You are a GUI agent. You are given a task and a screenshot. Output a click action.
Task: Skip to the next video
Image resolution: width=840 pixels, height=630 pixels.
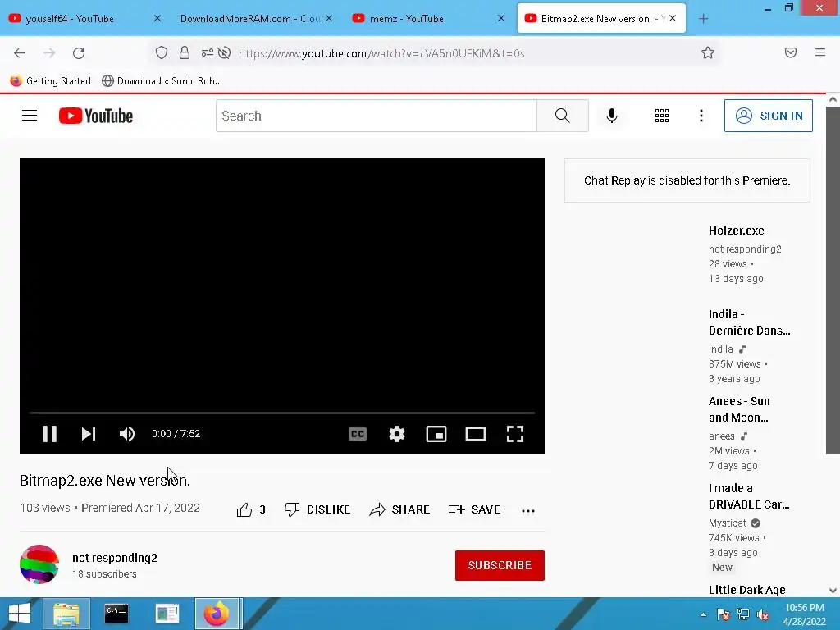pyautogui.click(x=89, y=433)
